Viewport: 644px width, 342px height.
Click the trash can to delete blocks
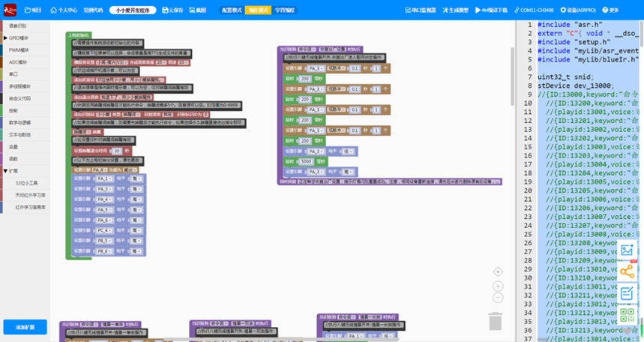[x=496, y=321]
